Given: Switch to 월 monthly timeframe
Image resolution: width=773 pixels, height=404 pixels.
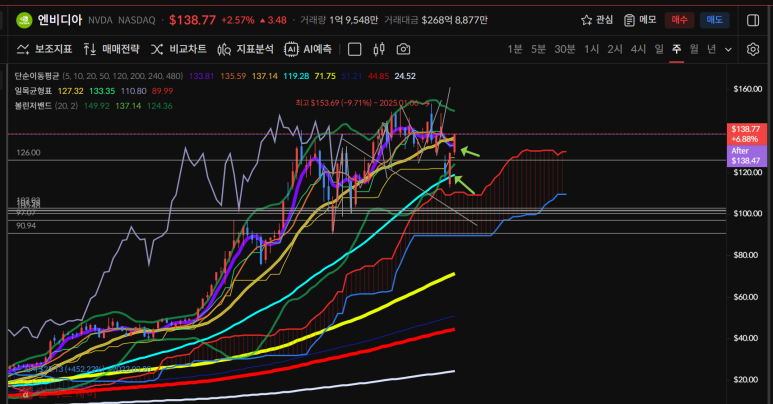Looking at the screenshot, I should coord(694,49).
